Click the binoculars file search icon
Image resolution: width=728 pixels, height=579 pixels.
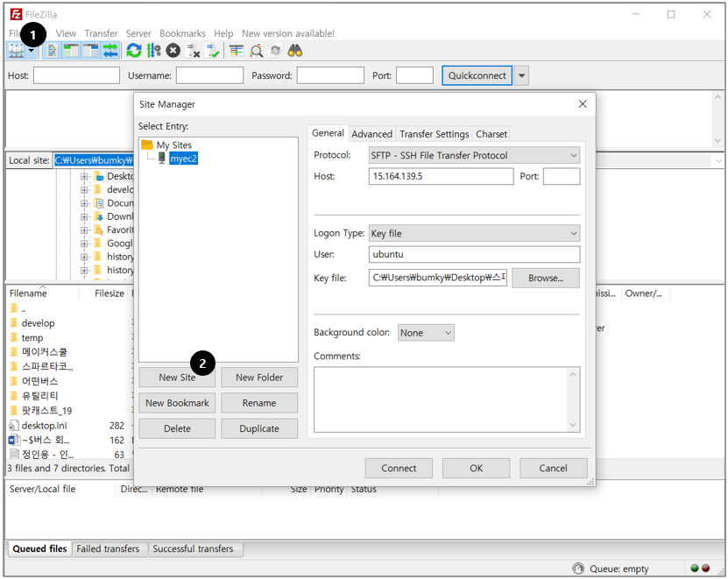[x=295, y=51]
